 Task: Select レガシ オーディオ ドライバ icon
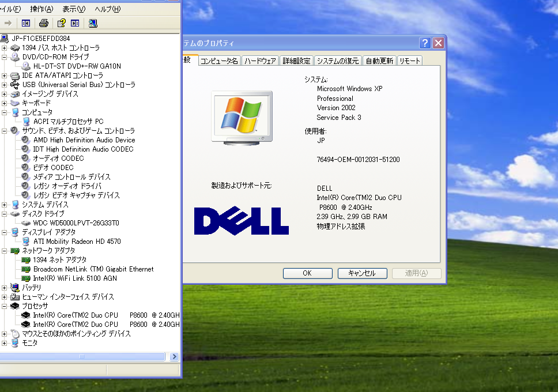tap(25, 186)
